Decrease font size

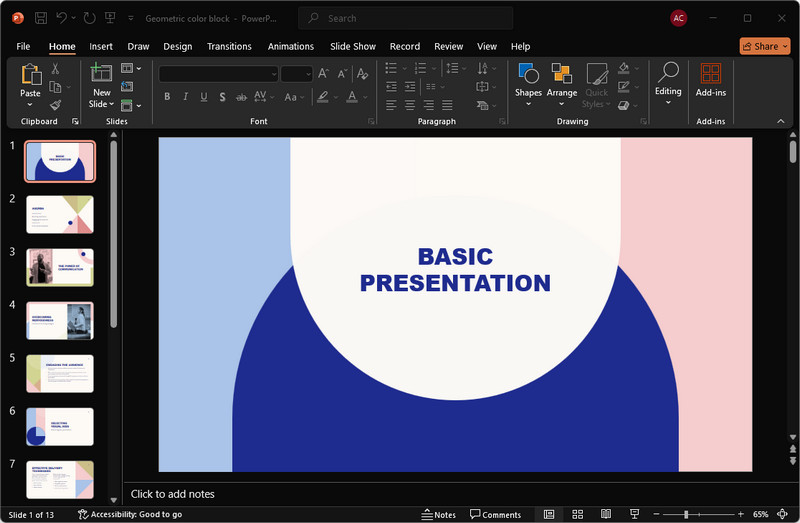click(x=342, y=74)
